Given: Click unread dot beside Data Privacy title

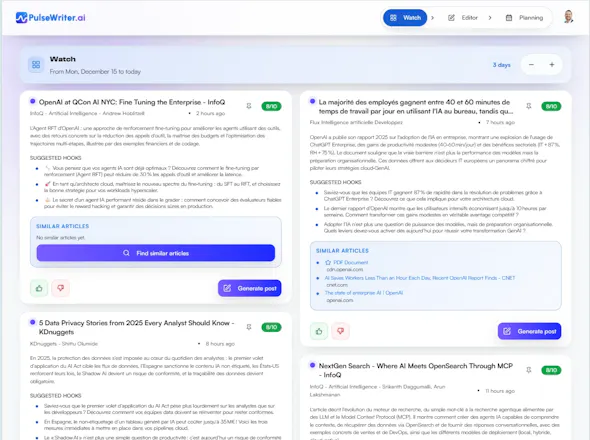Looking at the screenshot, I should pos(33,322).
